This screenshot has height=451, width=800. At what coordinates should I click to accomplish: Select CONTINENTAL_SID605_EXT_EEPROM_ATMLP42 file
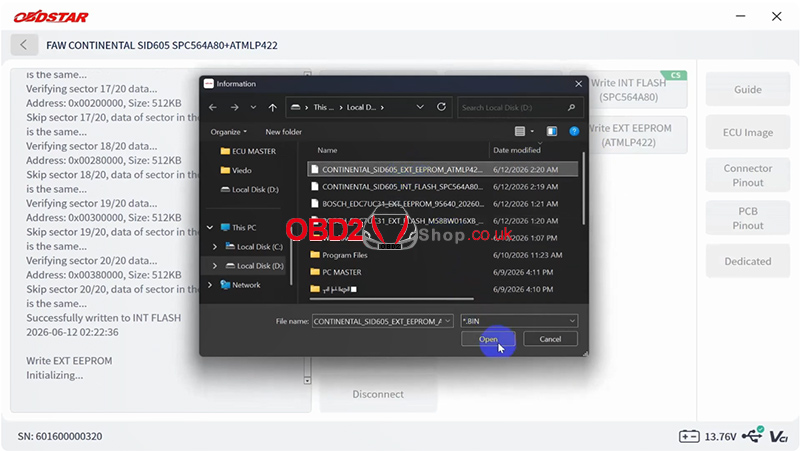[x=443, y=169]
